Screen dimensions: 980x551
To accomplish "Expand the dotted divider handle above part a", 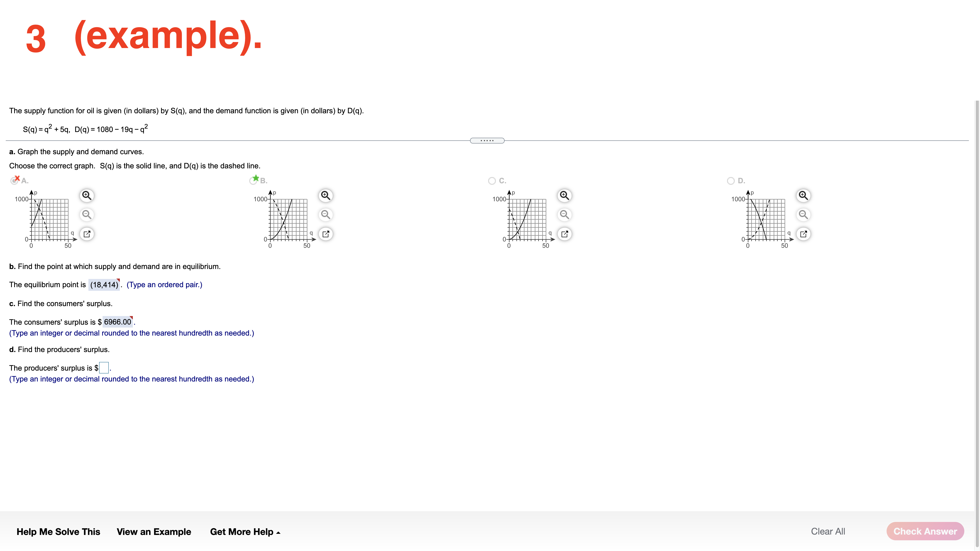I will [x=487, y=140].
